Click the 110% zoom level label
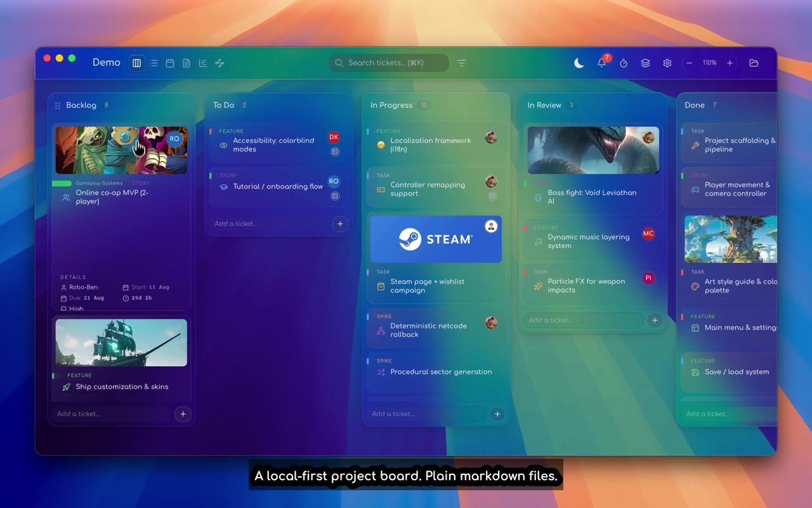Image resolution: width=812 pixels, height=508 pixels. (x=709, y=63)
